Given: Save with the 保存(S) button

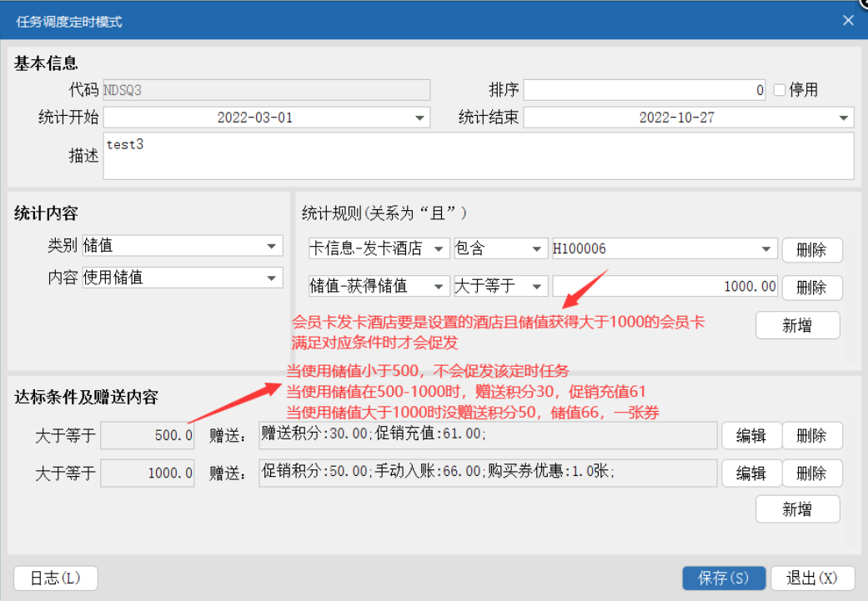Looking at the screenshot, I should click(x=723, y=578).
